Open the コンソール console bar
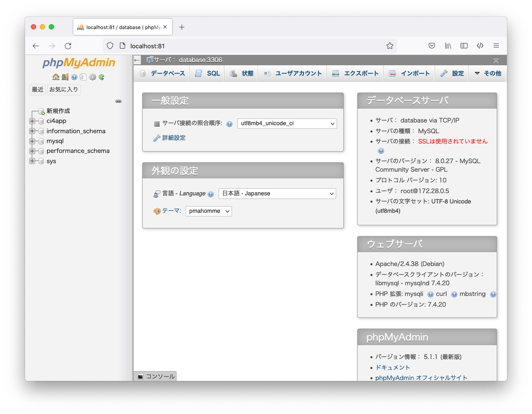 [x=156, y=376]
